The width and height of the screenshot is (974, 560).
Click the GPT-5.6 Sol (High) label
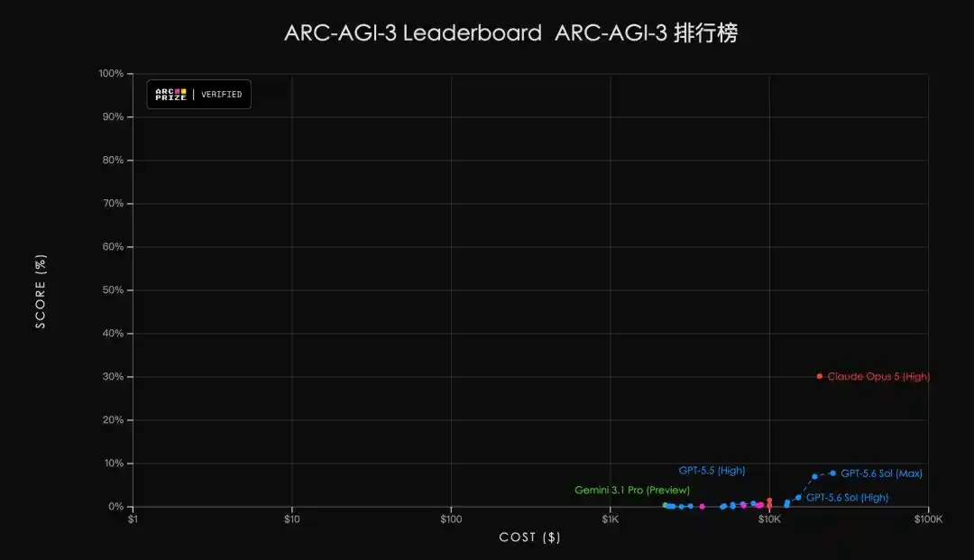tap(847, 498)
